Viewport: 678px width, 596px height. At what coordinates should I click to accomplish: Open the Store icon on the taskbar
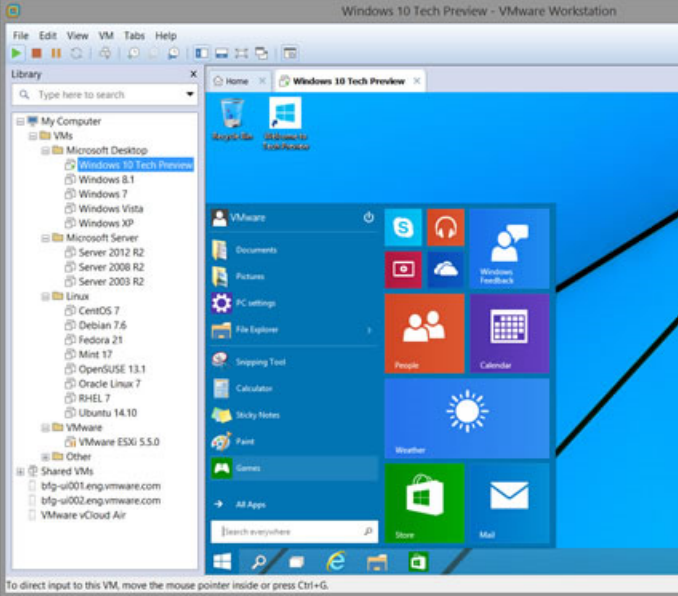(x=418, y=562)
